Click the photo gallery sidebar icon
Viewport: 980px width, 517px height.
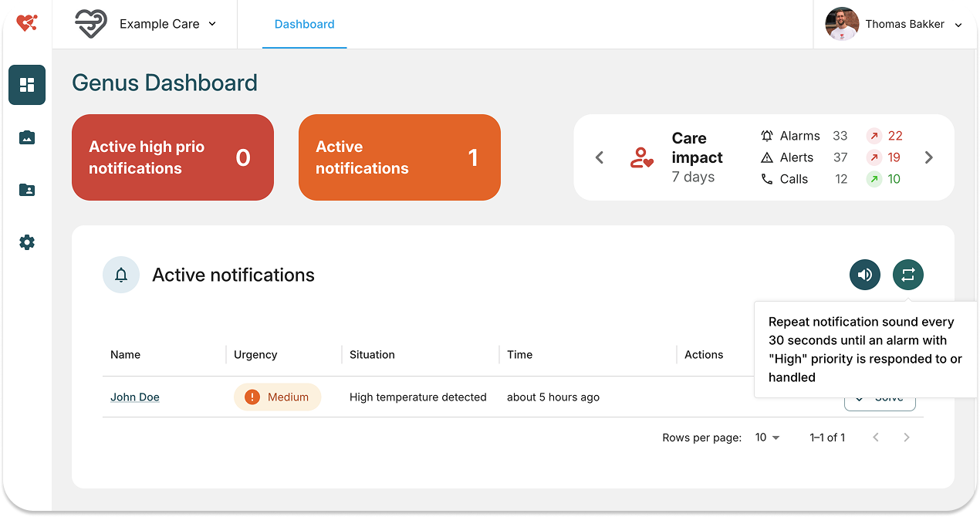tap(27, 138)
